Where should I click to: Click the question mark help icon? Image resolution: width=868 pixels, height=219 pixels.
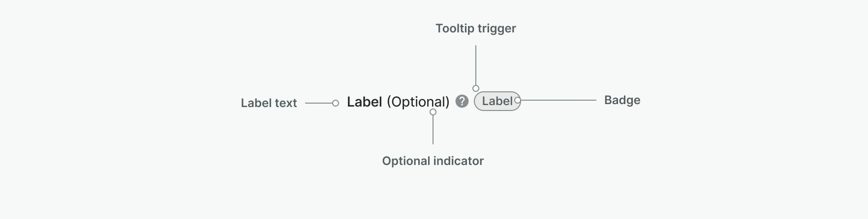[x=462, y=101]
